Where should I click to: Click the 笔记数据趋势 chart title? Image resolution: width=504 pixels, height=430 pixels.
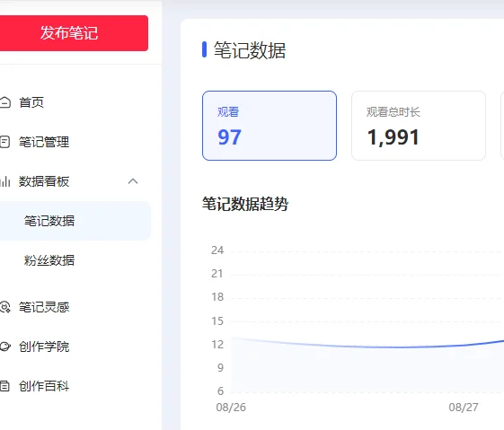pos(245,204)
